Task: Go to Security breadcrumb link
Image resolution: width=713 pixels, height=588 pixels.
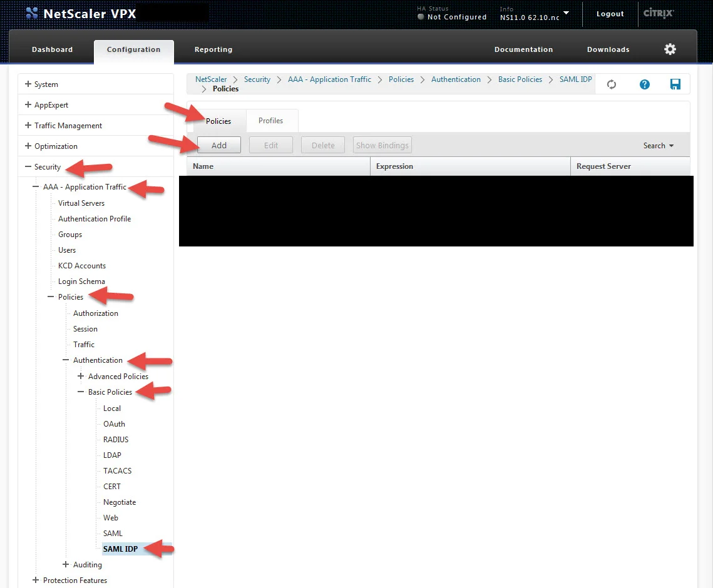Action: click(257, 79)
